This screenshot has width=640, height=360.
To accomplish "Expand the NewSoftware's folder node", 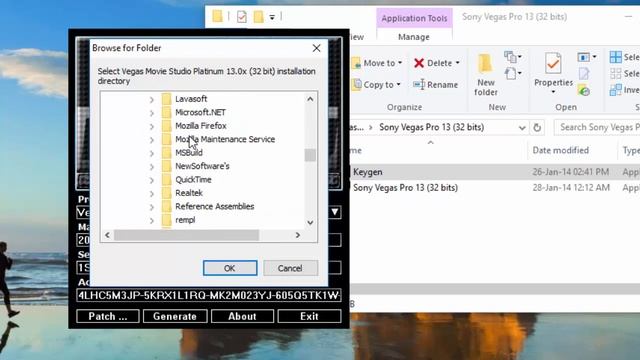I will coord(152,167).
